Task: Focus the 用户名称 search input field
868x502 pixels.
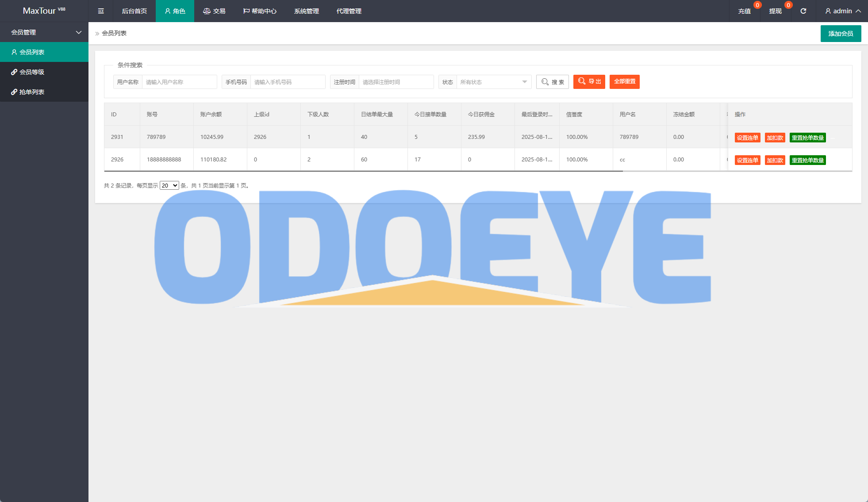Action: coord(179,82)
